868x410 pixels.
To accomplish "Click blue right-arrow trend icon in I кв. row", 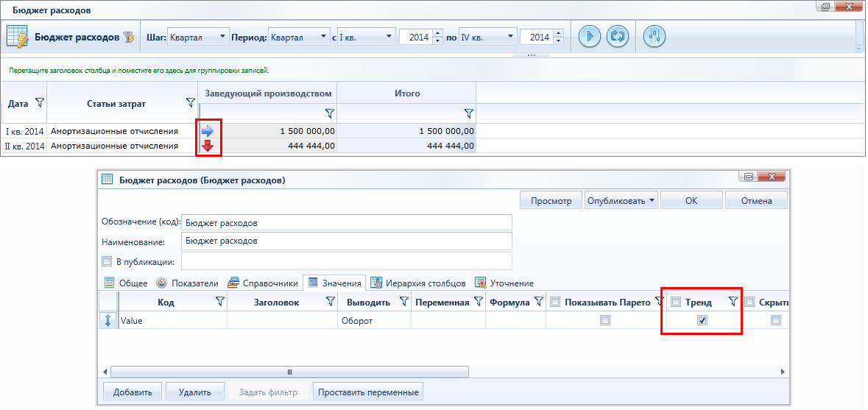I will click(207, 131).
